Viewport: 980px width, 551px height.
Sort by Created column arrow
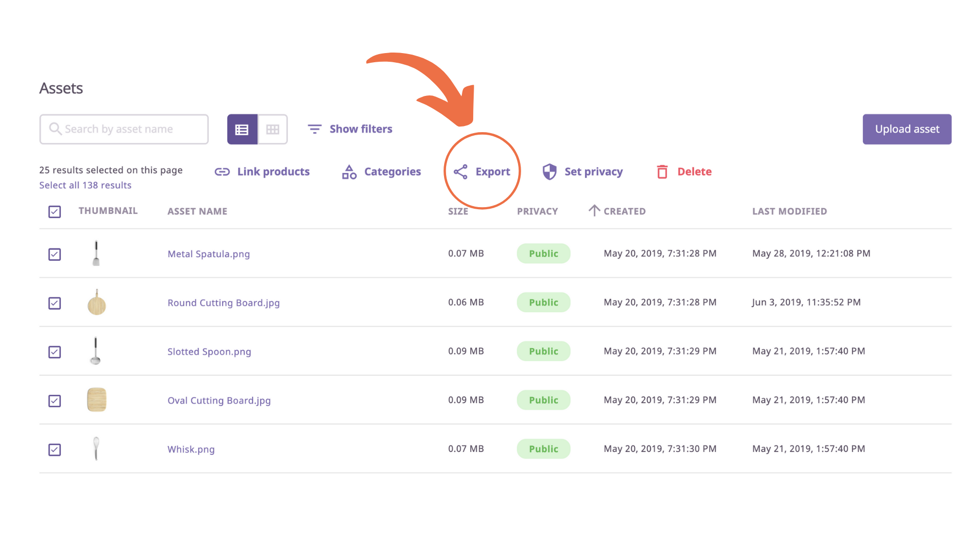[594, 211]
